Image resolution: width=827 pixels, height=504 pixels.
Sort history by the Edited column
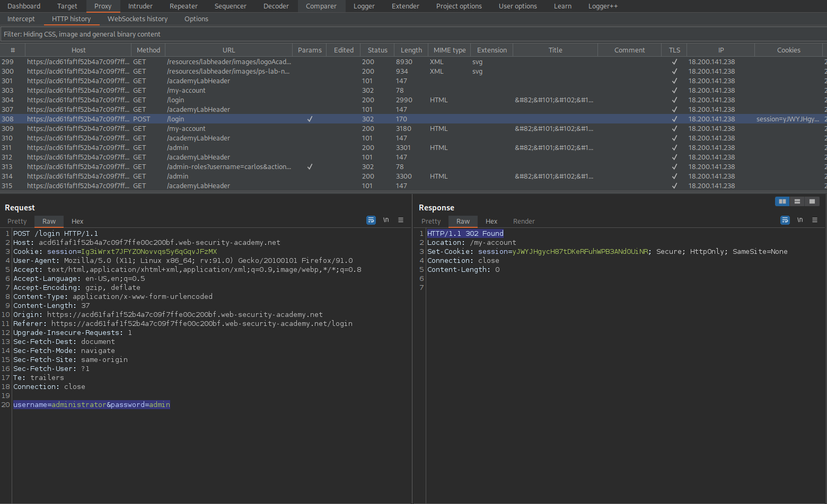(x=344, y=50)
